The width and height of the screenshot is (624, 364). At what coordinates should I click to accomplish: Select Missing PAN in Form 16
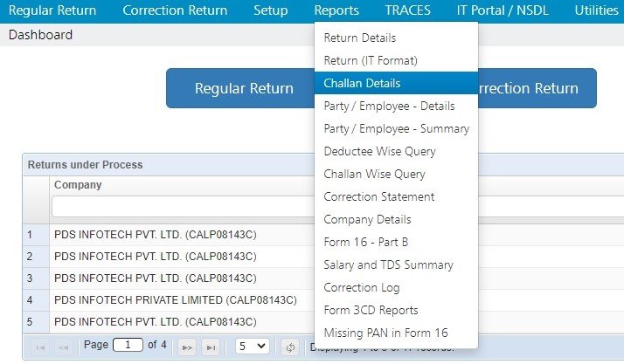(x=385, y=333)
